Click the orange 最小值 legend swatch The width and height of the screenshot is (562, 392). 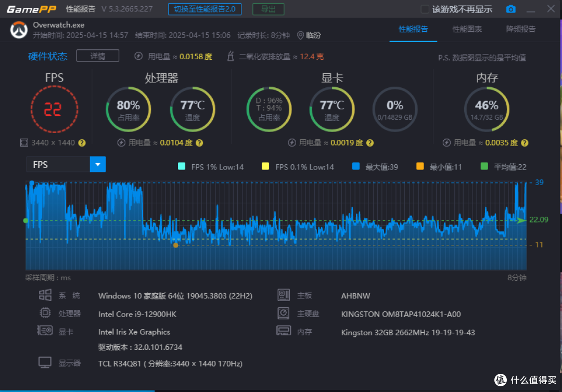coord(420,166)
